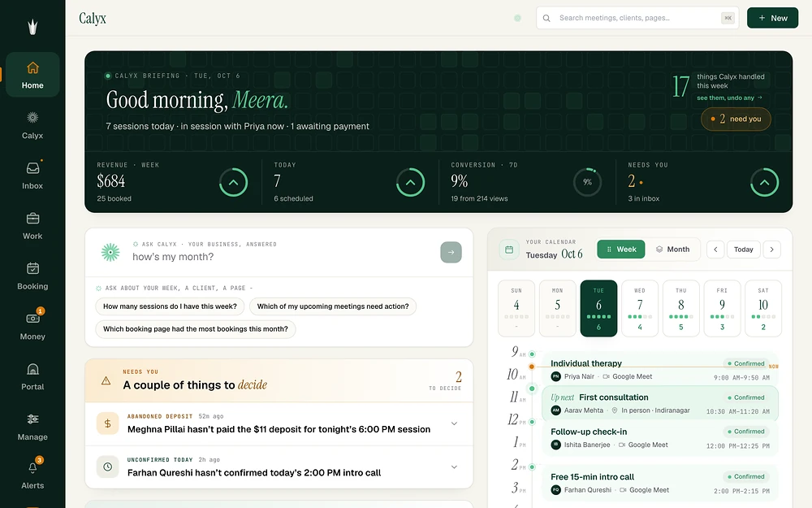812x508 pixels.
Task: Select Sunday 4 in the calendar
Action: click(516, 308)
